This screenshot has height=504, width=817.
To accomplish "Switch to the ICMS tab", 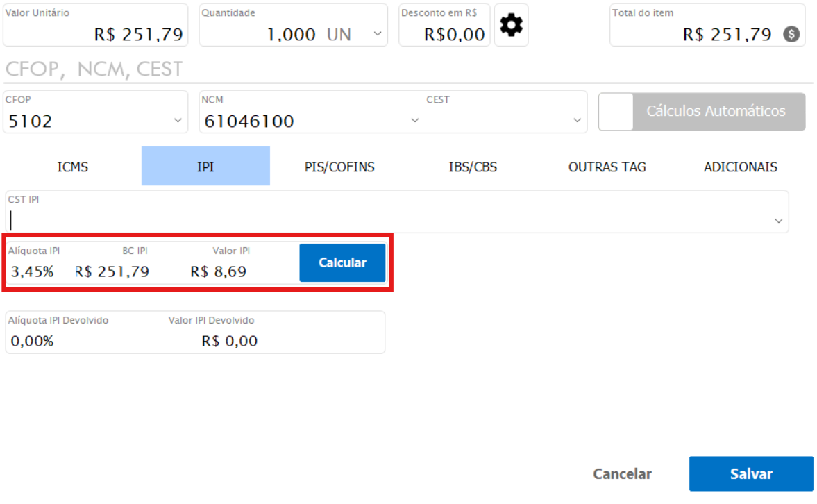I will (x=73, y=167).
